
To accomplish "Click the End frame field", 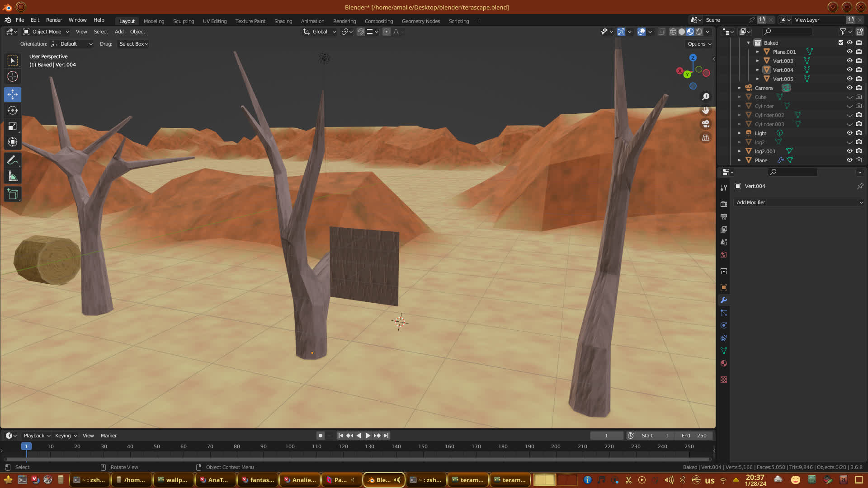I will coord(694,436).
